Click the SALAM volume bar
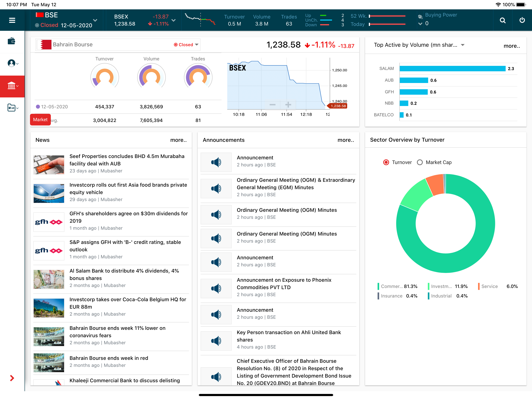The height and width of the screenshot is (399, 532). (x=452, y=69)
